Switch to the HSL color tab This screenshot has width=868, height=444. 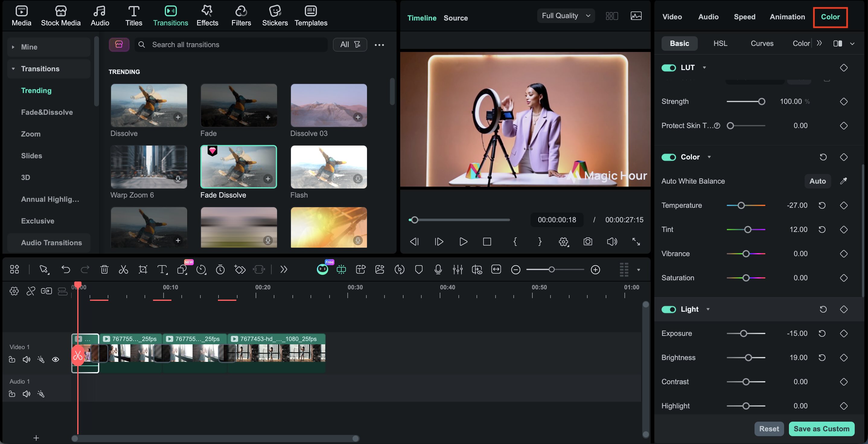(720, 43)
